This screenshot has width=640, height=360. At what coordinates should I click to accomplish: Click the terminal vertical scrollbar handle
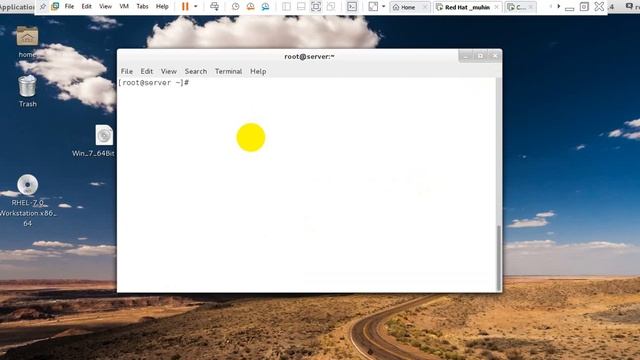[x=498, y=257]
